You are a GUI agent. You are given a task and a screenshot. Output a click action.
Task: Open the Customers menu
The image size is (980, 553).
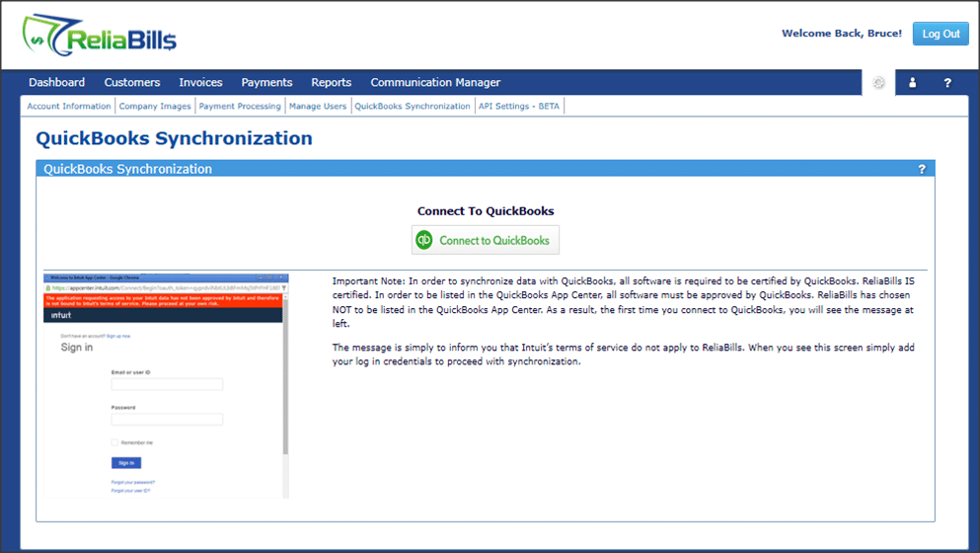click(x=132, y=83)
